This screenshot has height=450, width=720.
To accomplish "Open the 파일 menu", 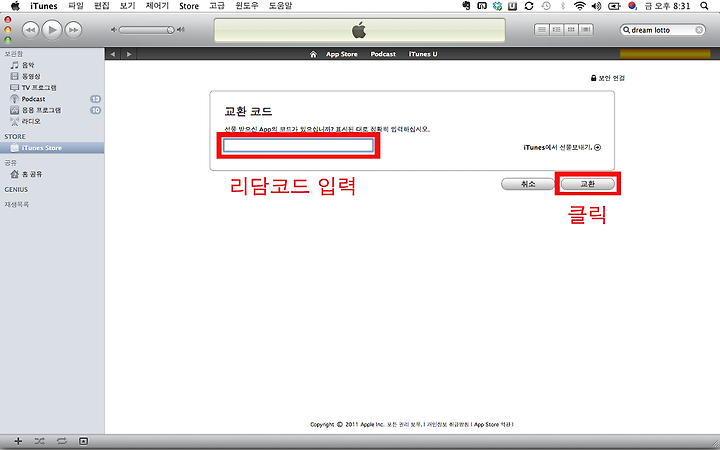I will [76, 6].
